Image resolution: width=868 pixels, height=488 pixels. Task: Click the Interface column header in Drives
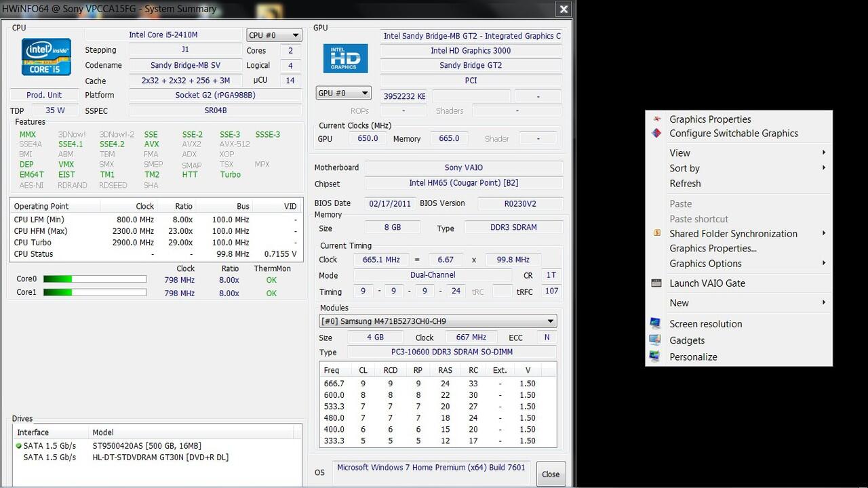point(51,432)
